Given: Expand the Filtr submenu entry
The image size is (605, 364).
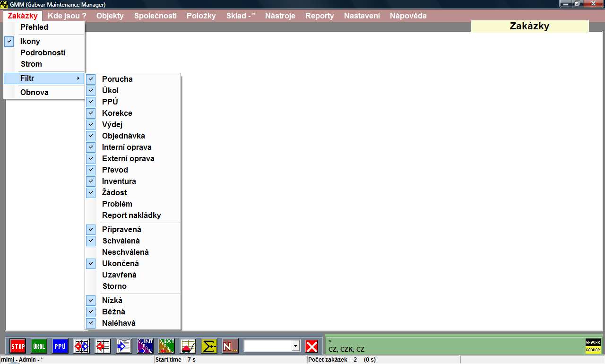Looking at the screenshot, I should (x=44, y=78).
